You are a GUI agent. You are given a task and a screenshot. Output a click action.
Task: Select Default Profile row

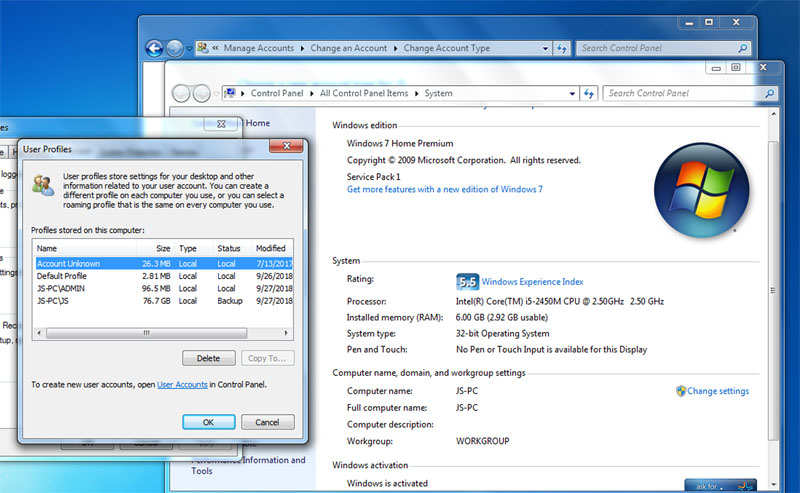[x=164, y=276]
